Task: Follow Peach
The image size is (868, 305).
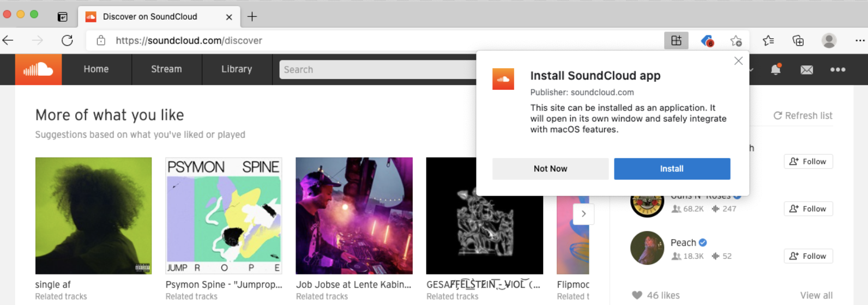Action: point(808,257)
